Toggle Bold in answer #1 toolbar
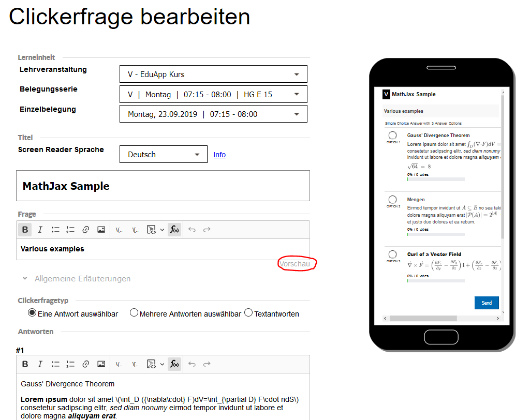Screen dimensions: 530x420 click(25, 364)
